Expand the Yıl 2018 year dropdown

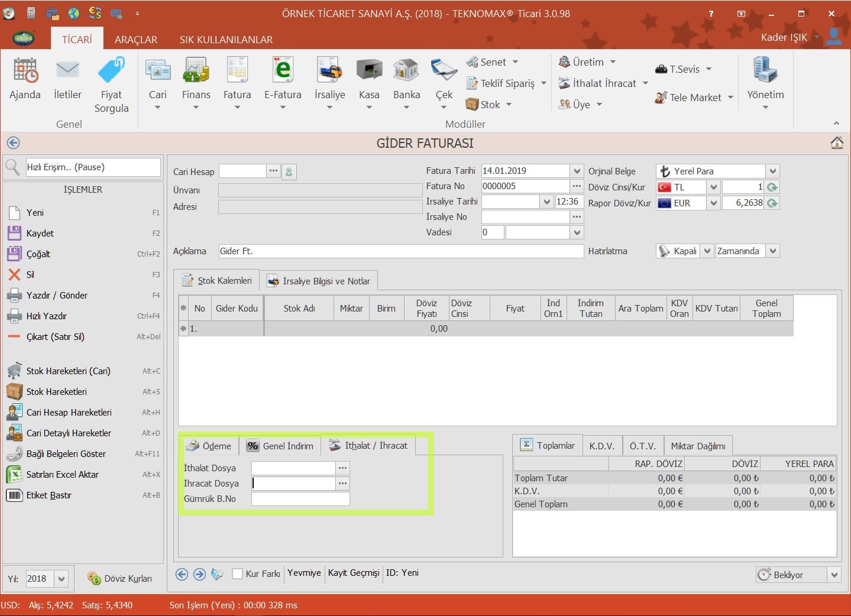[x=62, y=579]
